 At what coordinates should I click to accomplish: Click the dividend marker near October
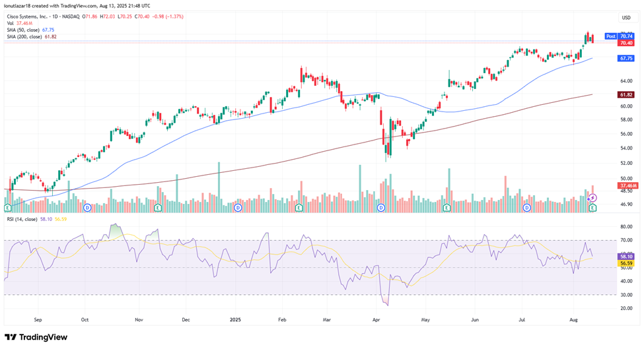coord(87,208)
